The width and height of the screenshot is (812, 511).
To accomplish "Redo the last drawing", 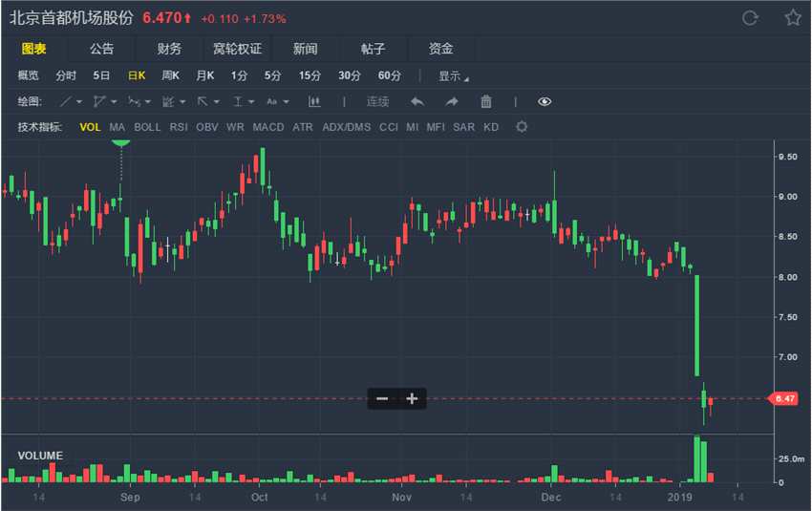I will coord(452,101).
